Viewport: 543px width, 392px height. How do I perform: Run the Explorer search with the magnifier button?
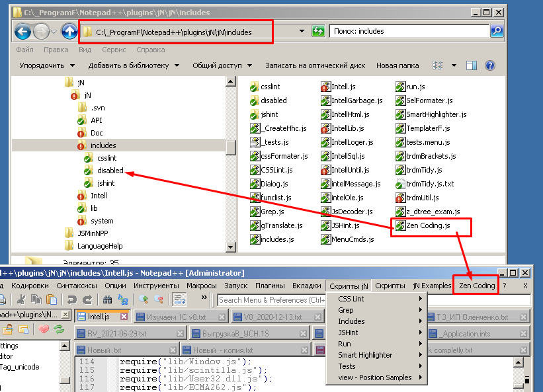(497, 31)
